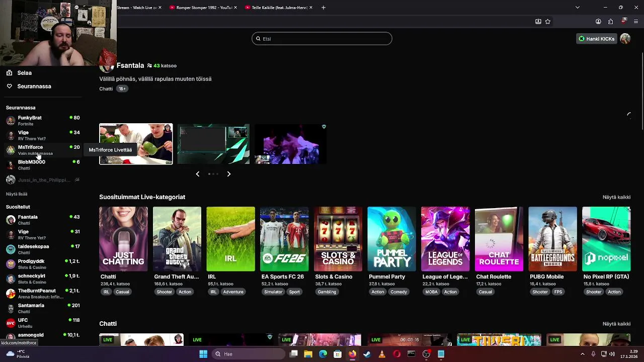644x362 pixels.
Task: Close the Teille Kaikille tab
Action: [x=311, y=8]
